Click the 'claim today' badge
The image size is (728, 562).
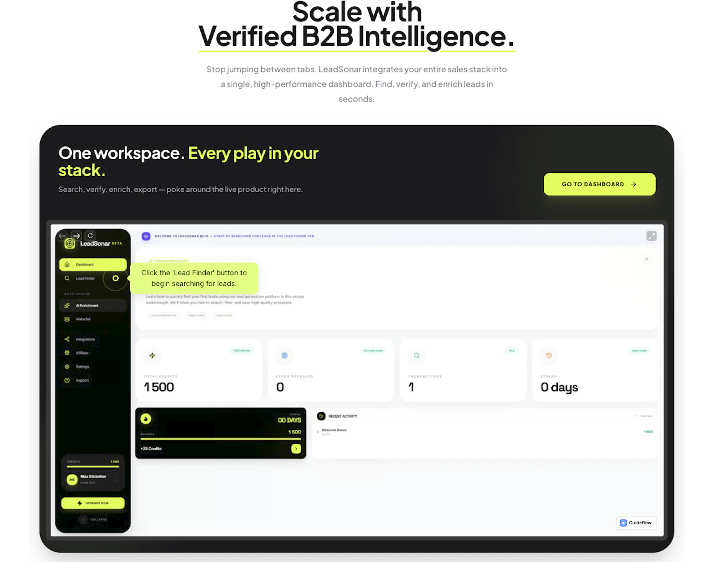pos(639,350)
